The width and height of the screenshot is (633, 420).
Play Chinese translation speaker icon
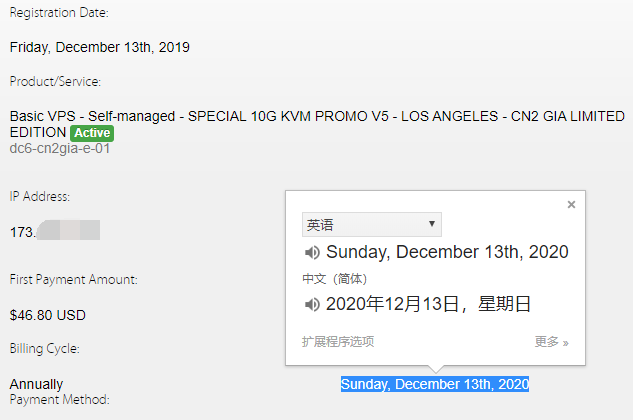click(x=312, y=304)
